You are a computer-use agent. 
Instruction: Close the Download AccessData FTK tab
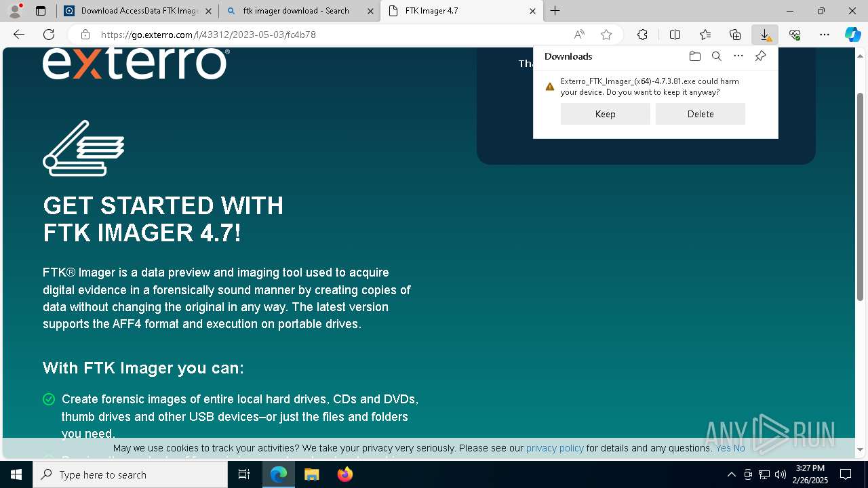pyautogui.click(x=208, y=11)
